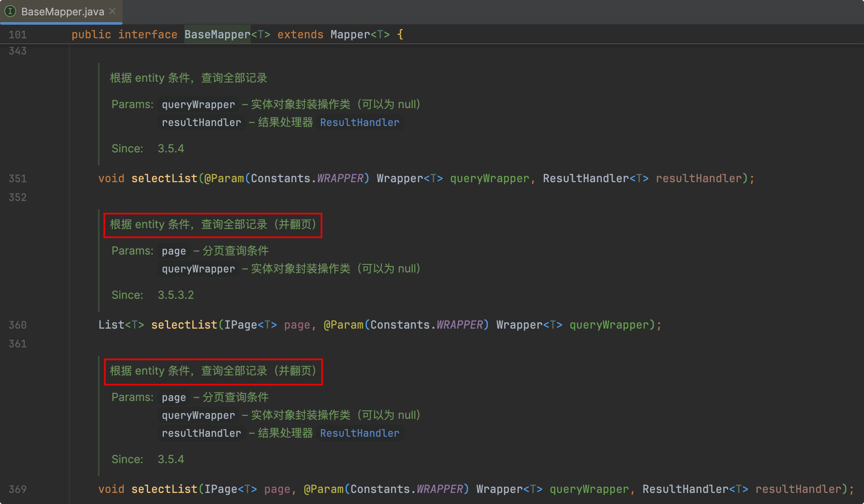Click line number 101 in the sticky header
The image size is (864, 504).
(x=17, y=35)
